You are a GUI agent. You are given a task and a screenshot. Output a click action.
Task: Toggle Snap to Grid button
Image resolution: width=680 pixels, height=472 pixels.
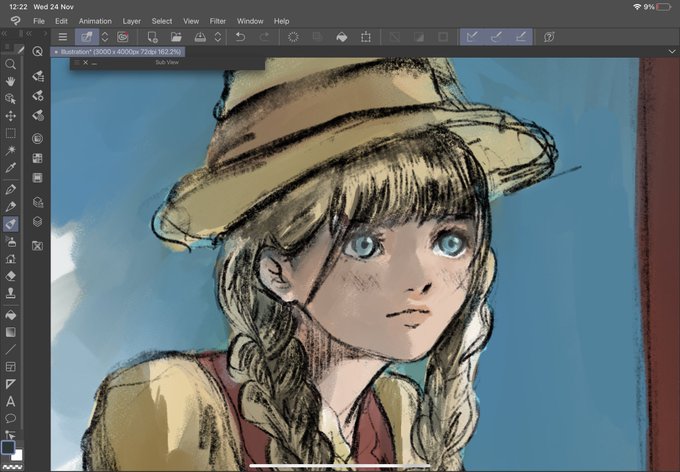[x=521, y=37]
